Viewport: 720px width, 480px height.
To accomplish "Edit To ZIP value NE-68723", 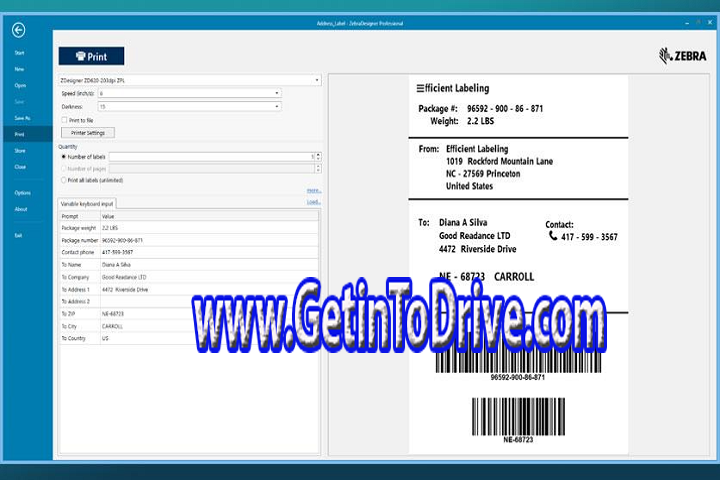I will coord(209,314).
